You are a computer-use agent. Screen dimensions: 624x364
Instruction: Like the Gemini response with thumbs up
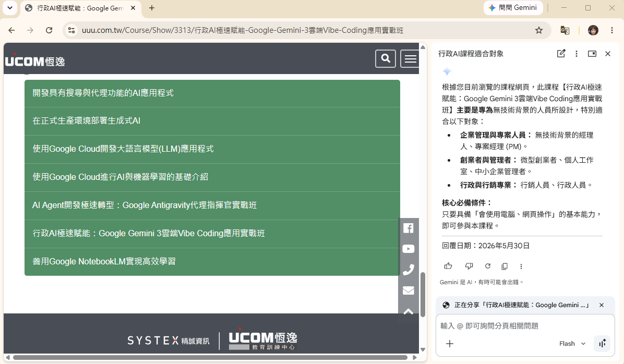pyautogui.click(x=448, y=266)
